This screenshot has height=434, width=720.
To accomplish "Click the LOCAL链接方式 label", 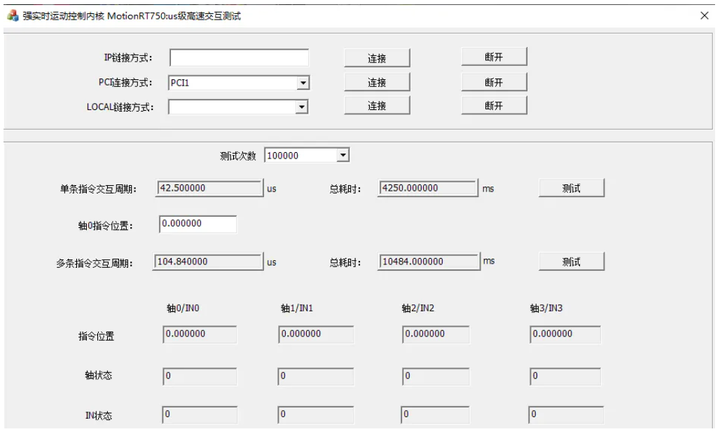I will (x=120, y=107).
